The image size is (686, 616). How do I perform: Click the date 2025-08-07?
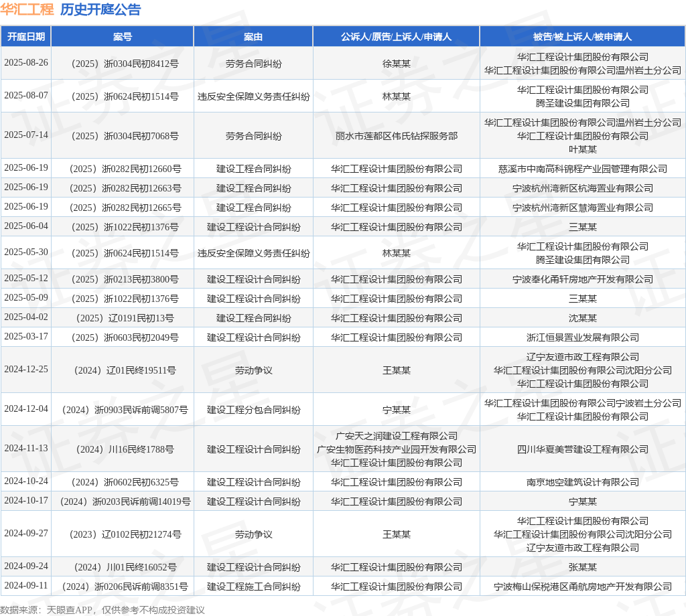click(26, 95)
